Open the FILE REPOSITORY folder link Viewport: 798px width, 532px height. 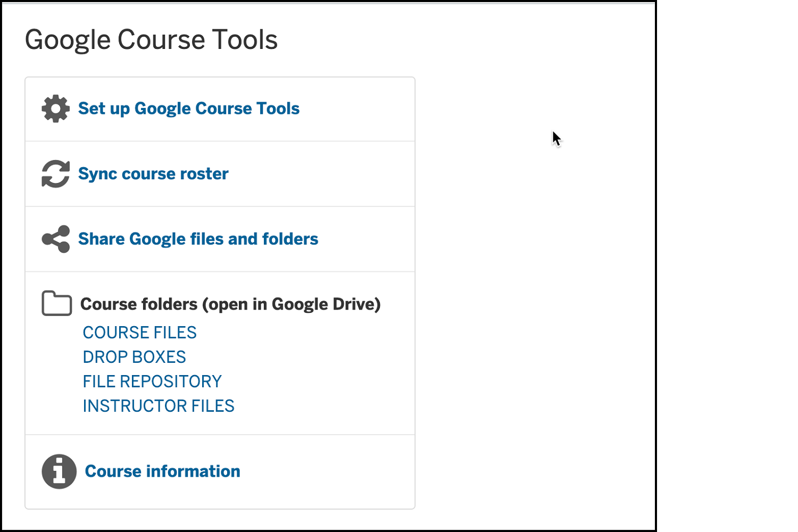[x=152, y=381]
